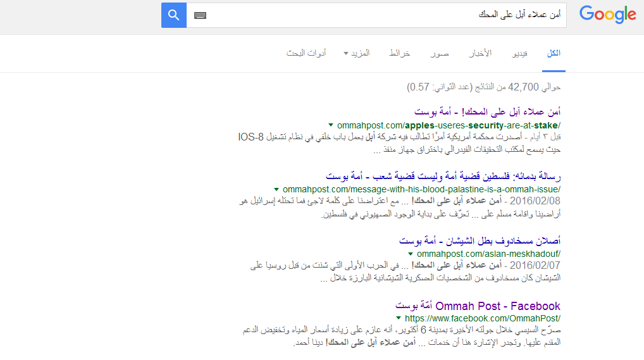This screenshot has width=644, height=360.
Task: Click the IOS-8 snippet text in first result
Action: coord(251,137)
